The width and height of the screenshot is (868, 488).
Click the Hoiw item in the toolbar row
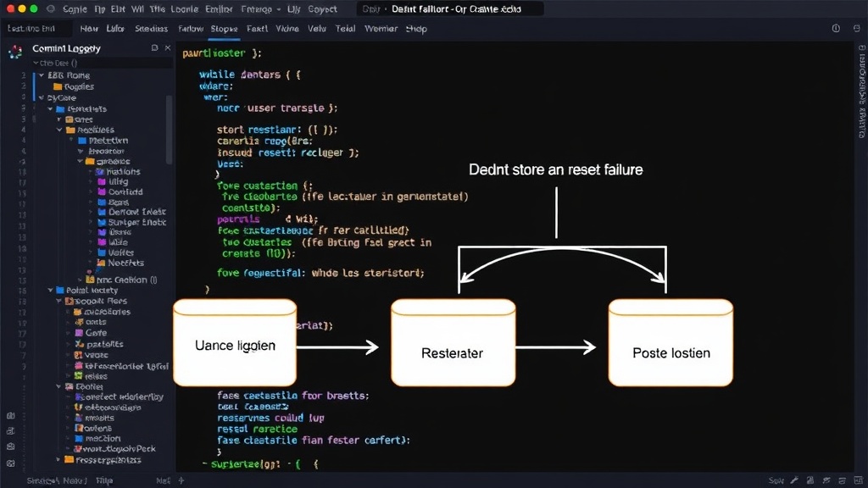pos(88,28)
